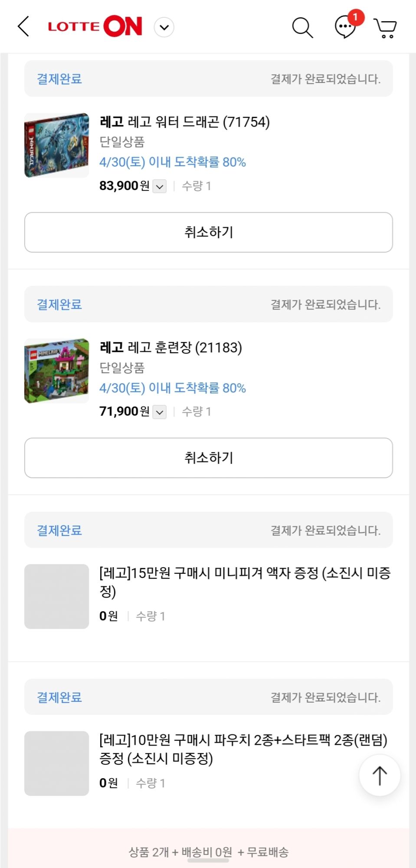
Task: Cancel the 레고 훈련장 order
Action: point(208,458)
